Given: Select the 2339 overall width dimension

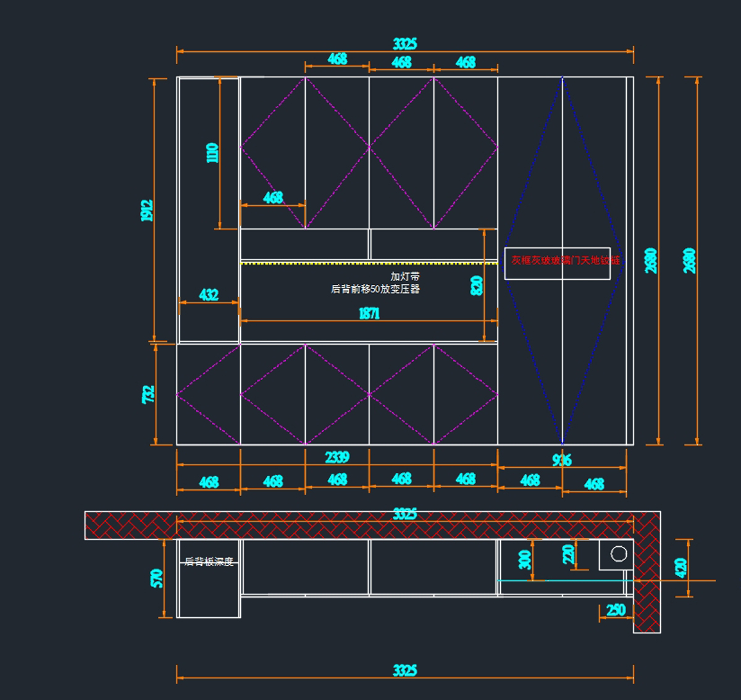Looking at the screenshot, I should pos(337,457).
